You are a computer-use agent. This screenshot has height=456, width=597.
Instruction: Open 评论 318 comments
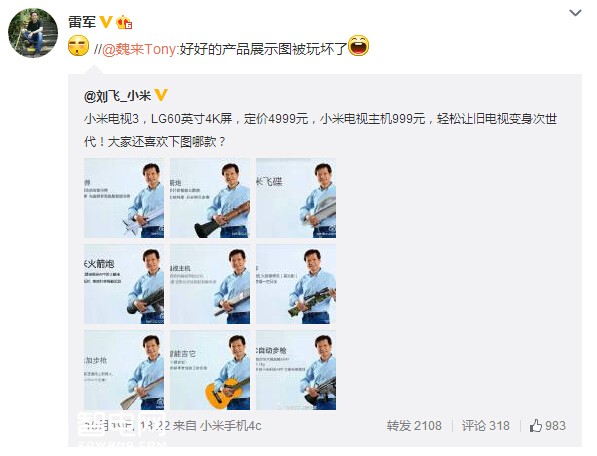[485, 426]
